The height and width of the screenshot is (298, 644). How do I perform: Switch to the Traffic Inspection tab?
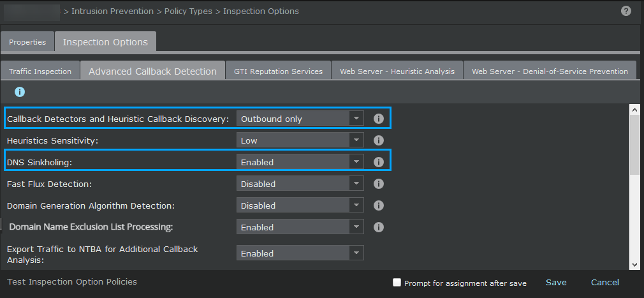coord(40,71)
